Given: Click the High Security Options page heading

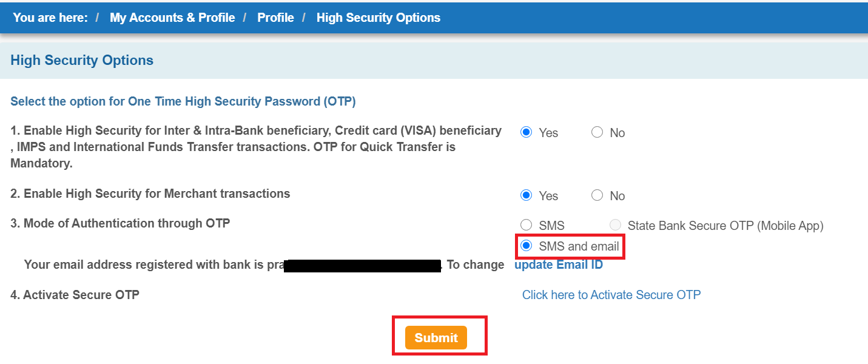Looking at the screenshot, I should (x=81, y=59).
